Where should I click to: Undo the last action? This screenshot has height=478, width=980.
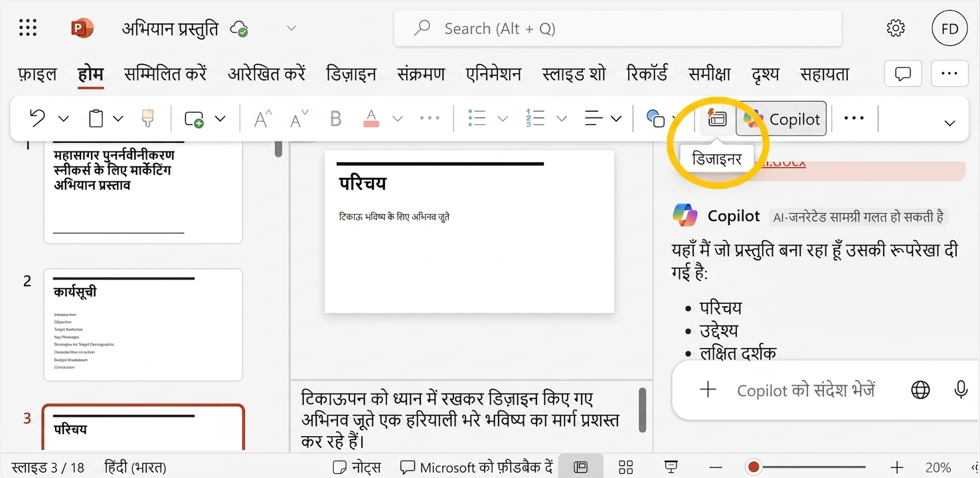(37, 119)
